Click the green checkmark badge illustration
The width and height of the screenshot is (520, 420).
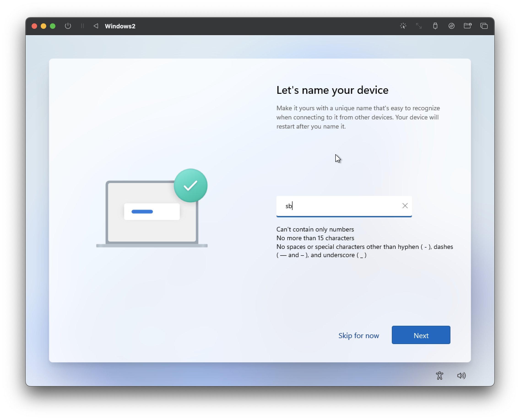[x=190, y=186]
